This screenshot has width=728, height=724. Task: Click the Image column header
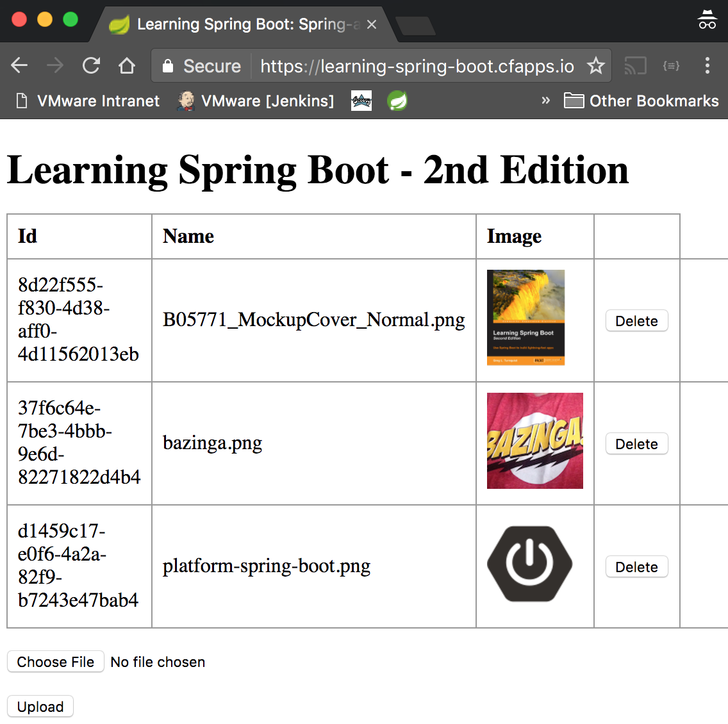tap(514, 236)
